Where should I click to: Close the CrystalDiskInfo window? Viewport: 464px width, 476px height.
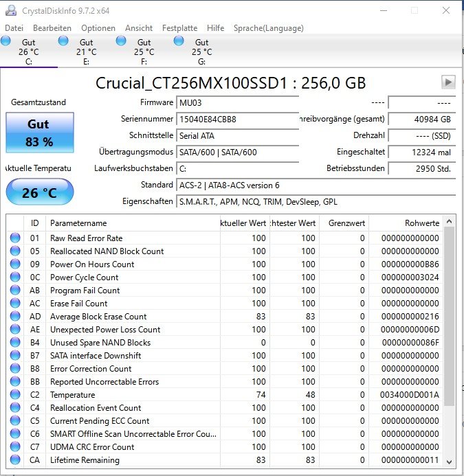tap(446, 10)
